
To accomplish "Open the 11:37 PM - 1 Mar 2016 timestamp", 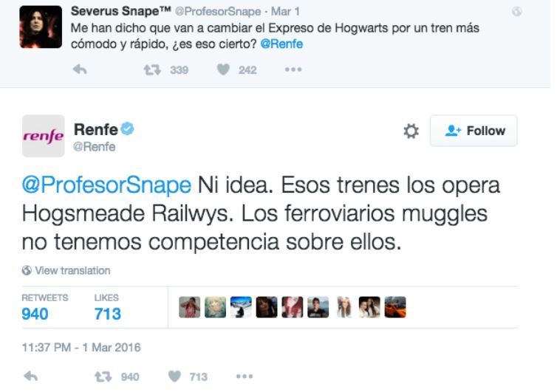I will coord(81,347).
